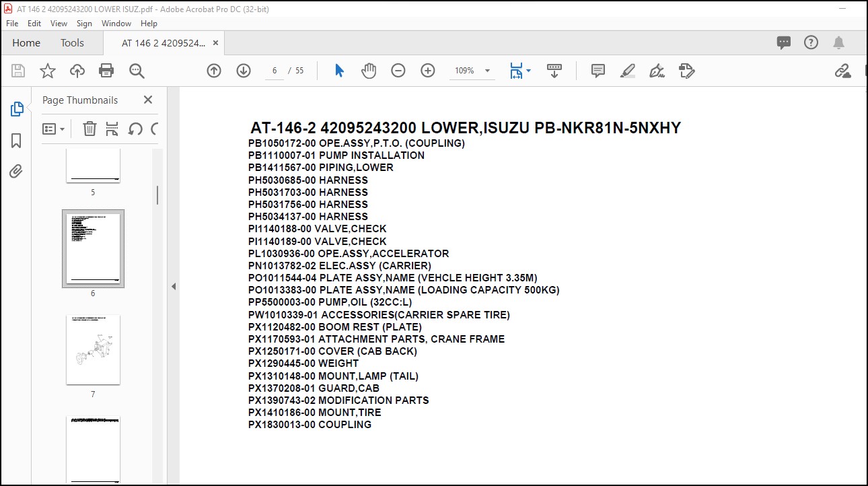Close the Page Thumbnails panel
Image resolution: width=868 pixels, height=486 pixels.
[148, 100]
